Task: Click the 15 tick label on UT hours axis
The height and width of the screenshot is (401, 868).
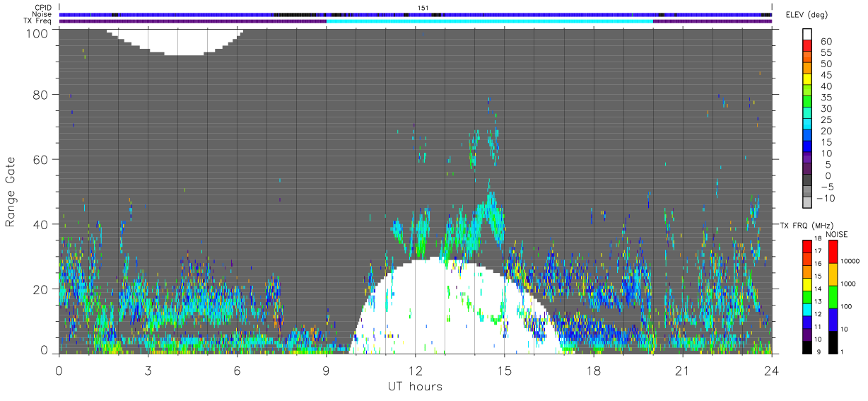Action: coord(504,370)
